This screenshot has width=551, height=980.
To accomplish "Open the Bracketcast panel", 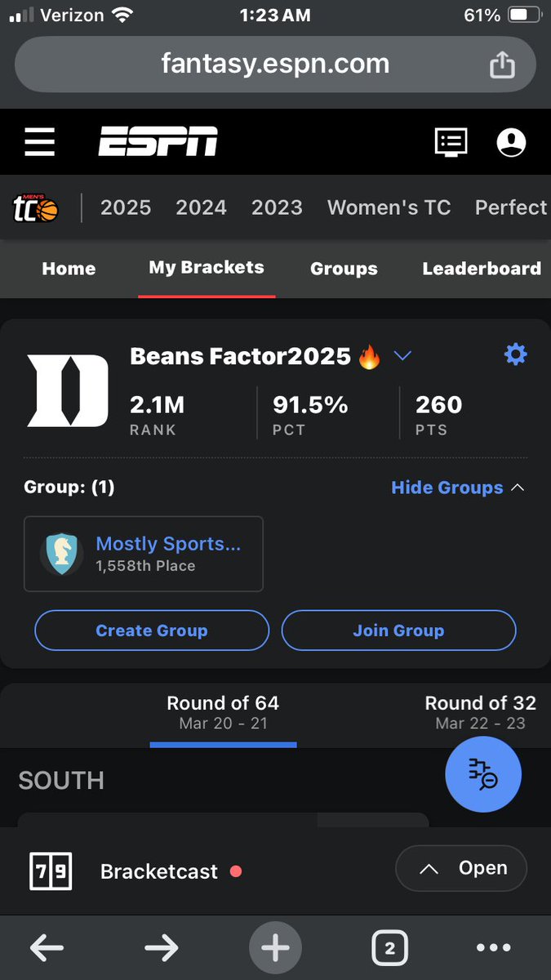I will coord(461,868).
